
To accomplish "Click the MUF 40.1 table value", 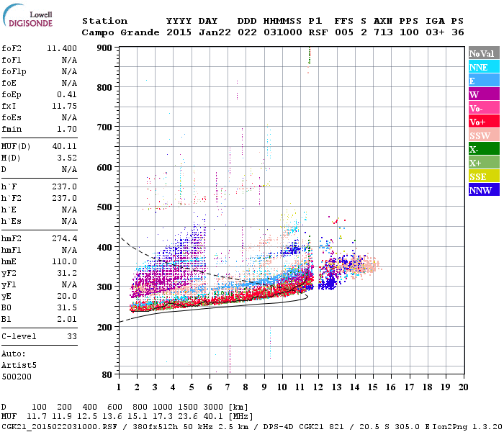I will 213,417.
